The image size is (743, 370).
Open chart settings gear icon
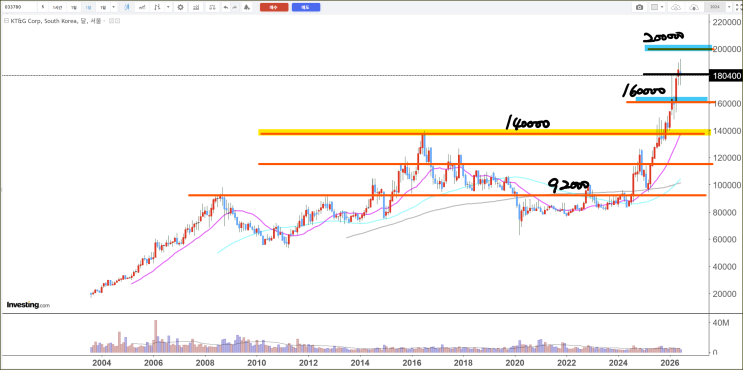pyautogui.click(x=180, y=7)
